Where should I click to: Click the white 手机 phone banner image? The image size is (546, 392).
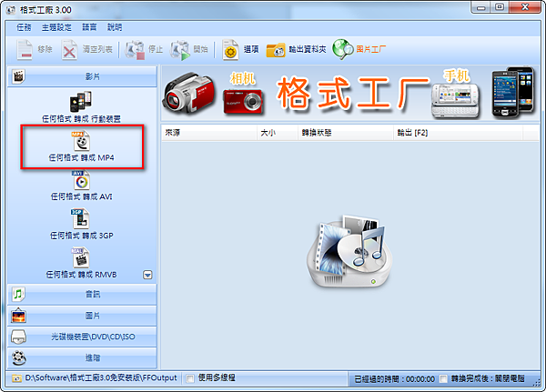[455, 101]
